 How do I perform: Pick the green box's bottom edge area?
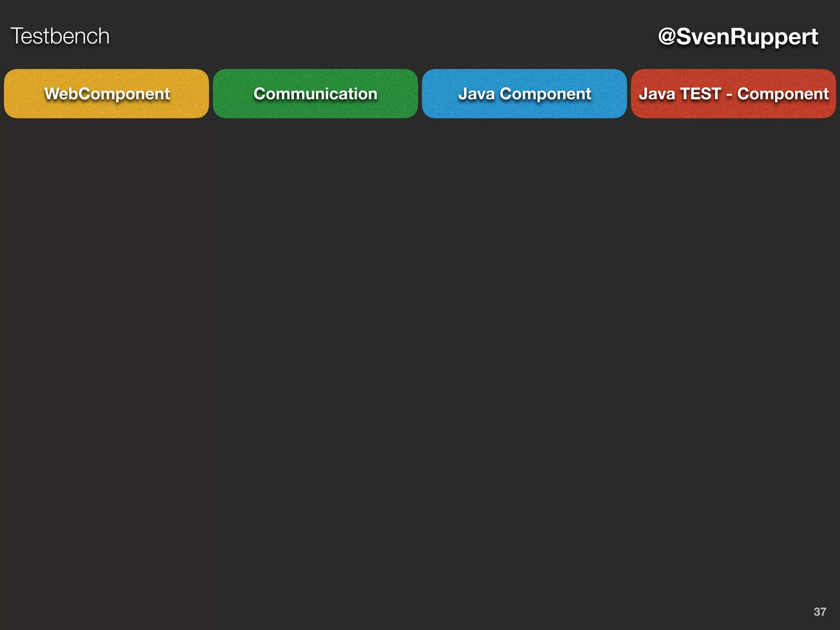(x=315, y=114)
